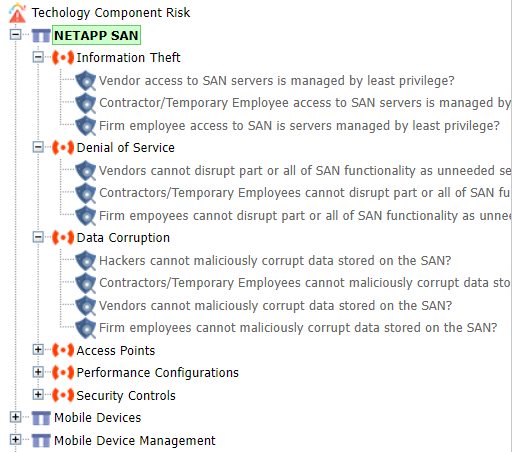Collapse the Denial of Service branch
This screenshot has width=512, height=452.
[38, 147]
